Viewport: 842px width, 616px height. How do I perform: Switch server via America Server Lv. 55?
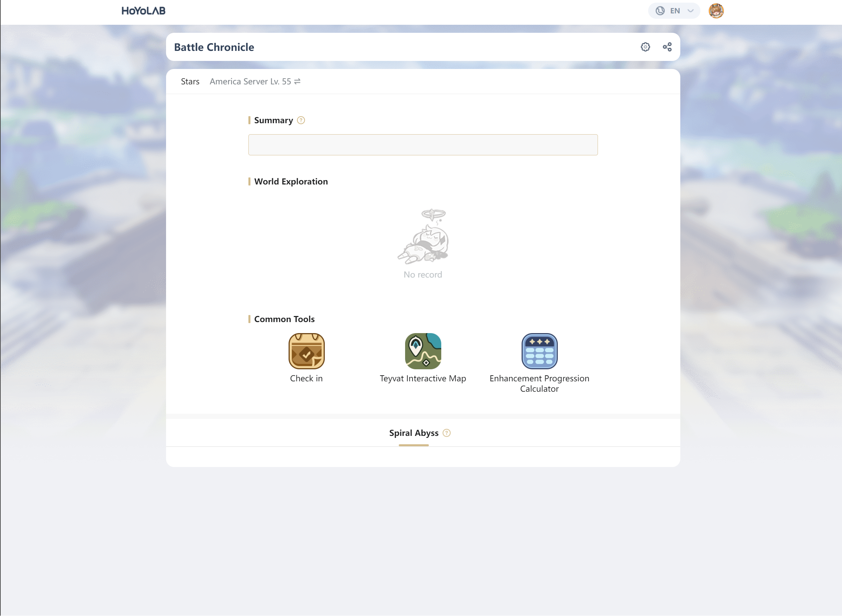coord(255,81)
